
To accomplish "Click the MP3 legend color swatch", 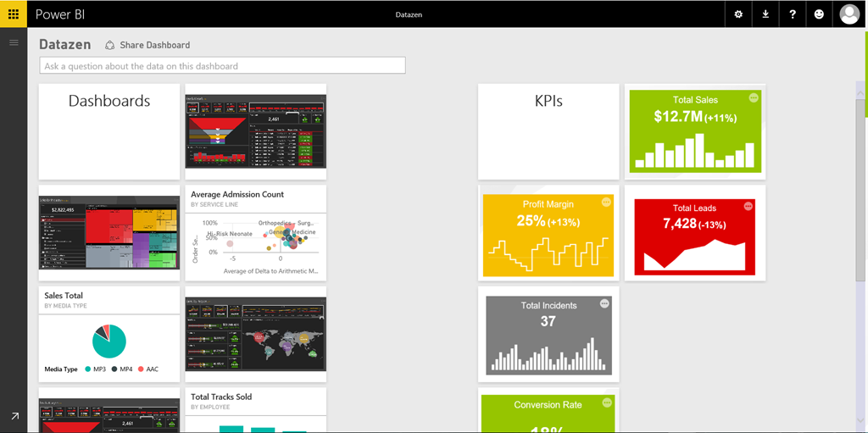I will click(88, 369).
